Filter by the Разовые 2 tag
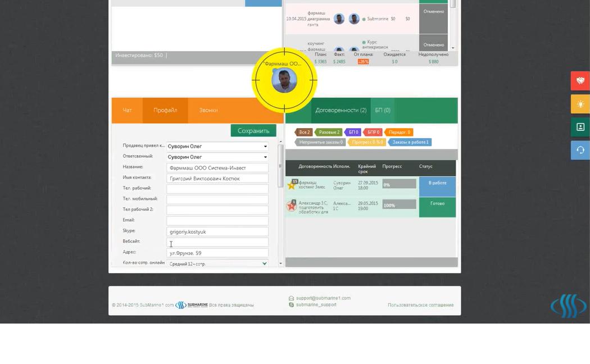This screenshot has width=590, height=364. coord(328,132)
